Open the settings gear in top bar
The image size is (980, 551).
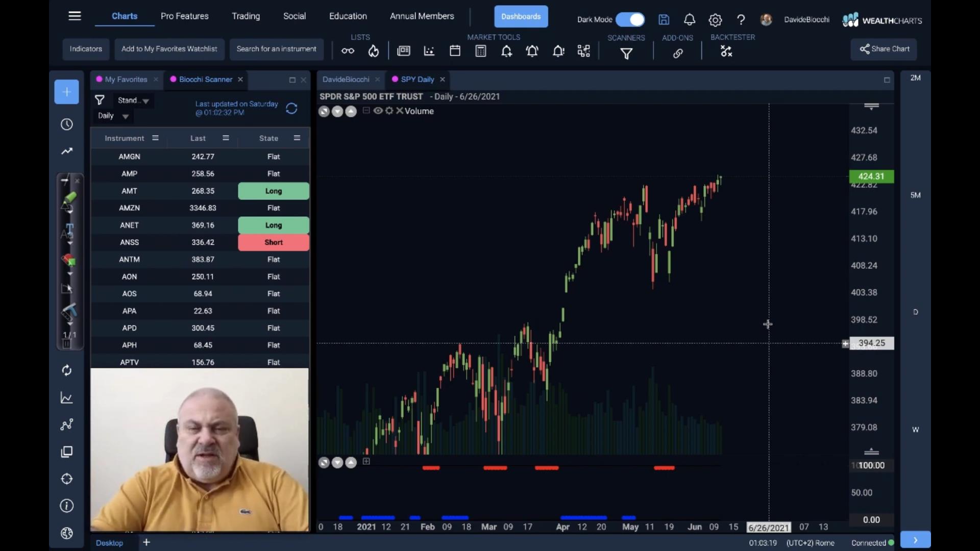click(x=715, y=20)
